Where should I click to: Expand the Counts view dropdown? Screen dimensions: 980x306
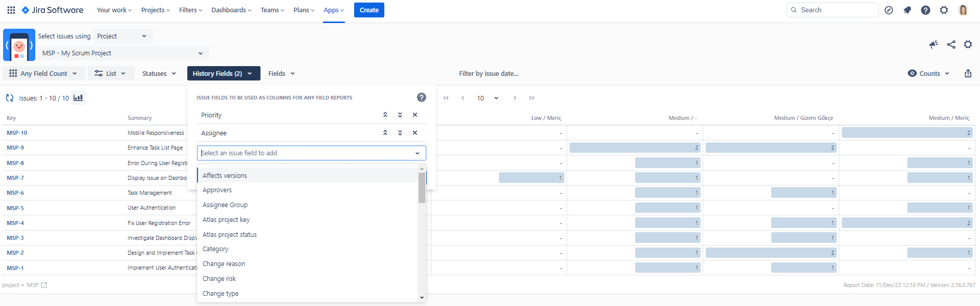(x=928, y=73)
